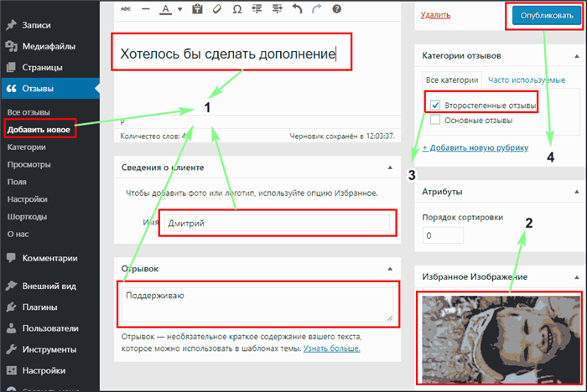Open О нас submenu item

[x=18, y=235]
